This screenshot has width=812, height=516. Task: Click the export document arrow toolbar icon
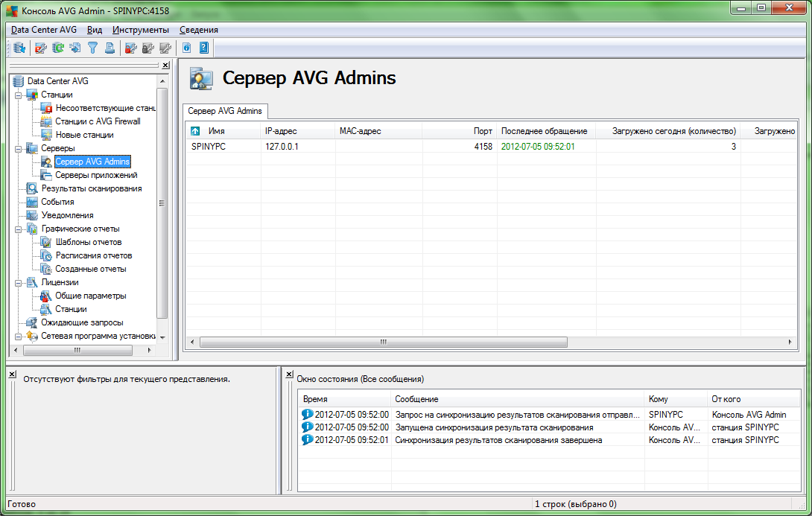click(75, 48)
